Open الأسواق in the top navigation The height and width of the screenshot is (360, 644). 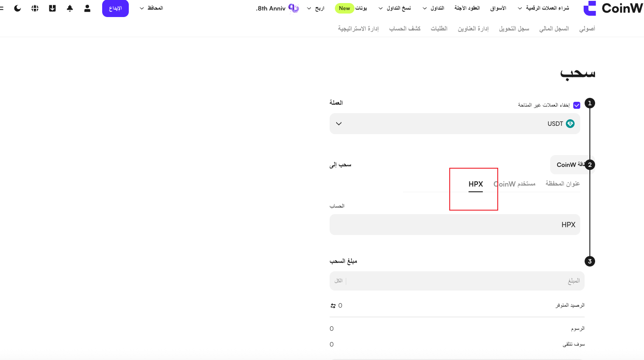tap(498, 8)
